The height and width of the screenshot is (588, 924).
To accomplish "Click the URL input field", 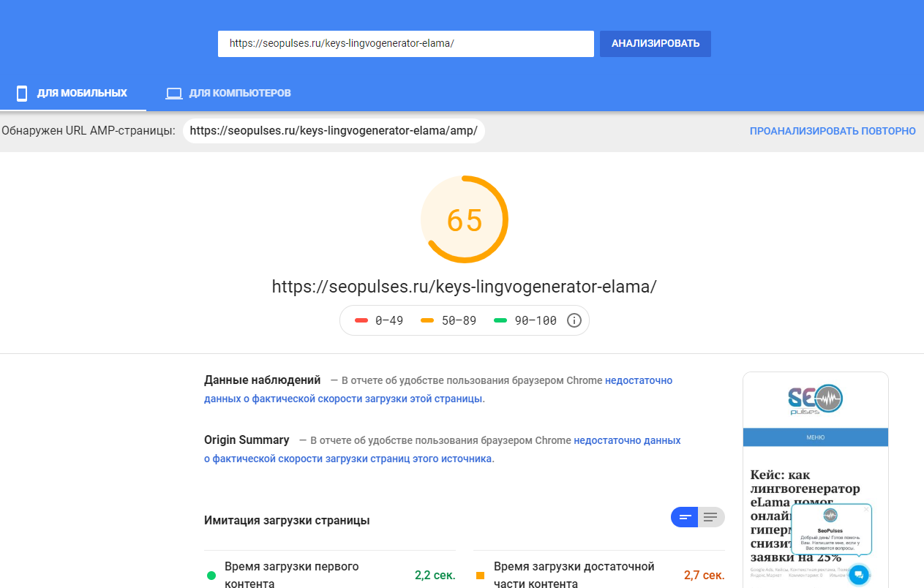I will pos(406,44).
